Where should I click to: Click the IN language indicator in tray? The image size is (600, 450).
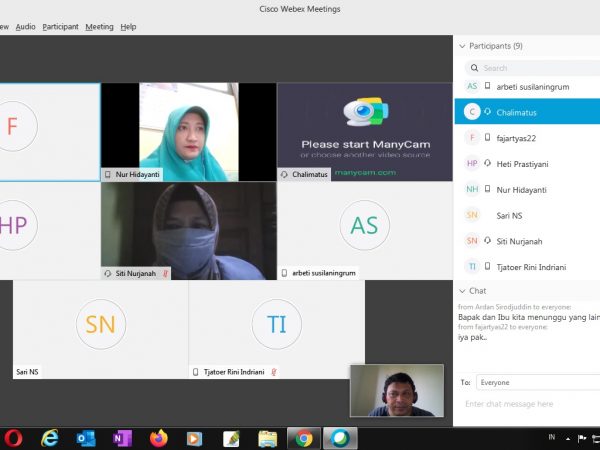coord(551,437)
